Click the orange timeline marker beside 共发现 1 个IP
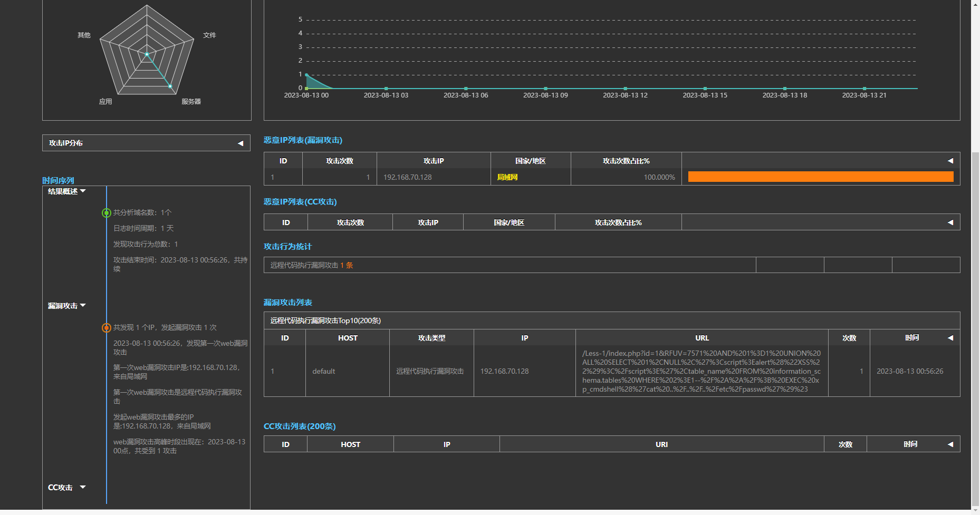This screenshot has height=515, width=980. [x=107, y=328]
